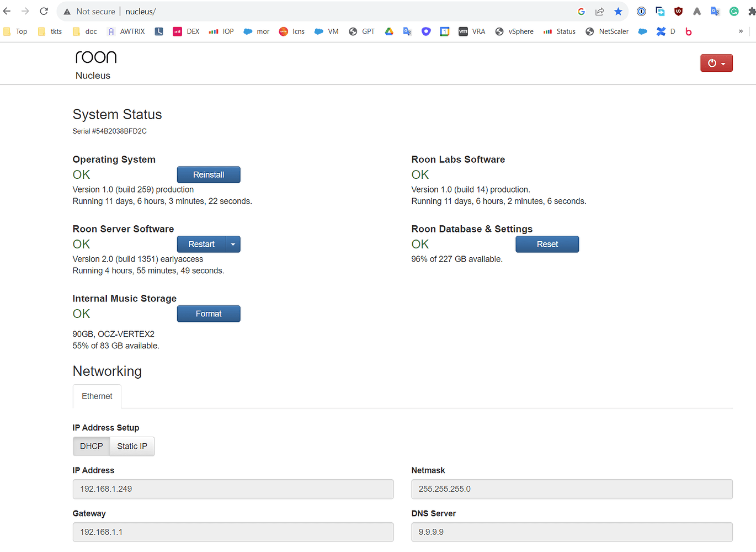Select Static IP address setup
The width and height of the screenshot is (756, 552).
click(132, 446)
